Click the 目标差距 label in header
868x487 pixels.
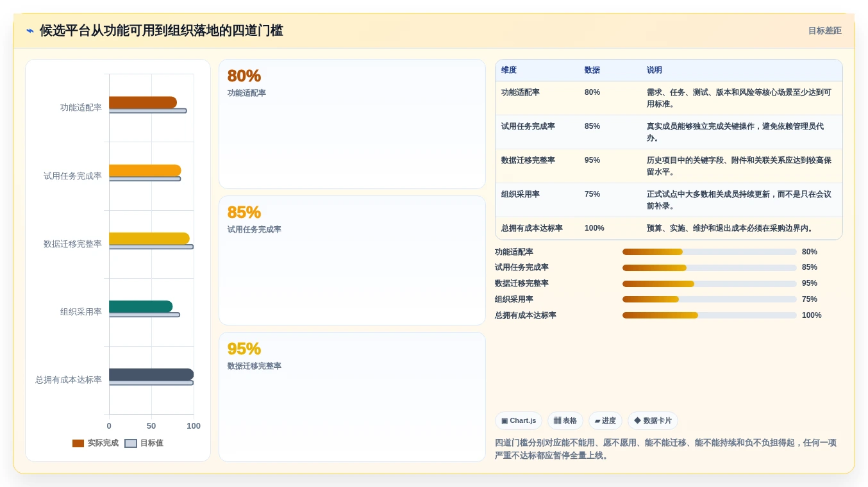[x=824, y=31]
